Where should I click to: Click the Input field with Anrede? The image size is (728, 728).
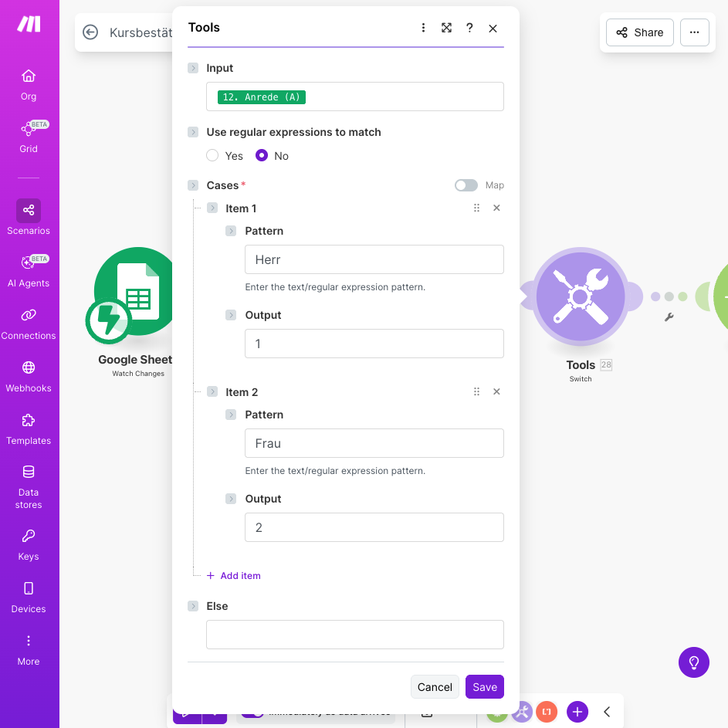(354, 97)
